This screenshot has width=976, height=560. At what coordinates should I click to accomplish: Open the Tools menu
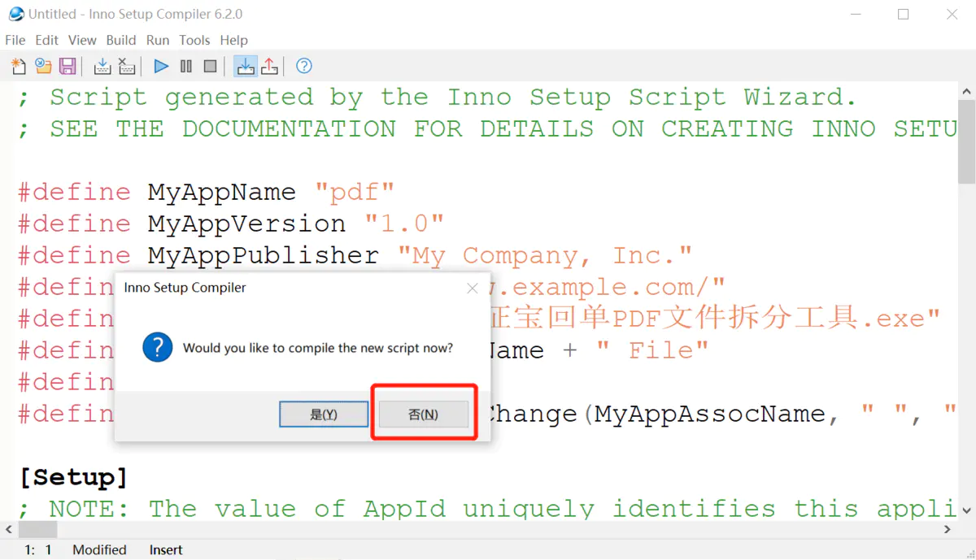pyautogui.click(x=195, y=40)
